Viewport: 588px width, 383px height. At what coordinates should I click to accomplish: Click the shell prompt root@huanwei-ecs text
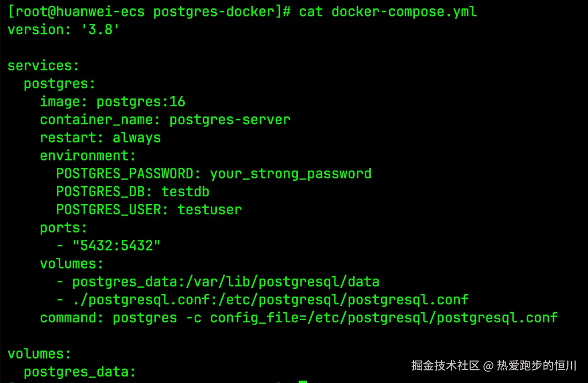coord(76,11)
